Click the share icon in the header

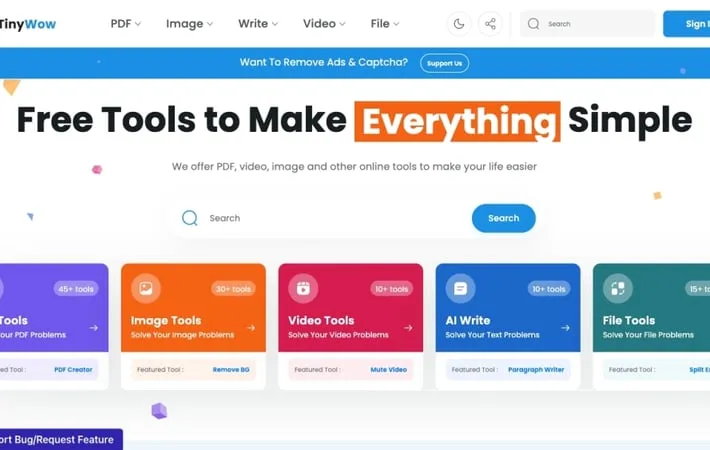pyautogui.click(x=490, y=24)
